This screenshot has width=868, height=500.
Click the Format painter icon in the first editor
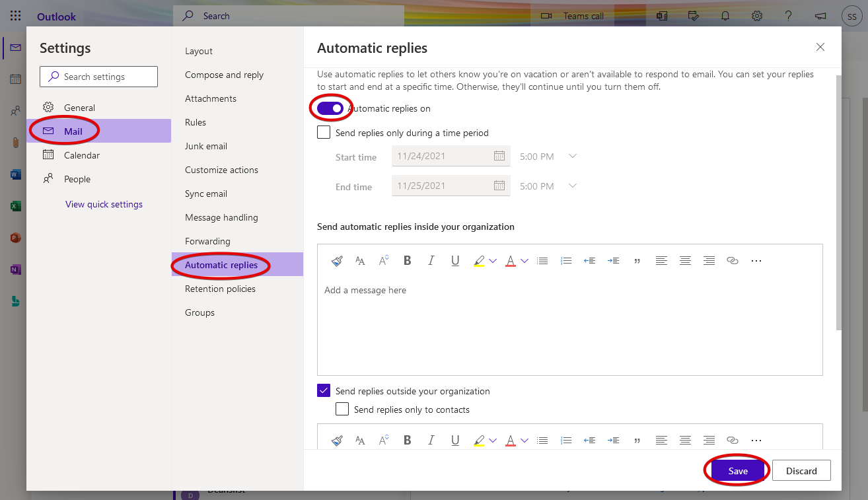[337, 261]
